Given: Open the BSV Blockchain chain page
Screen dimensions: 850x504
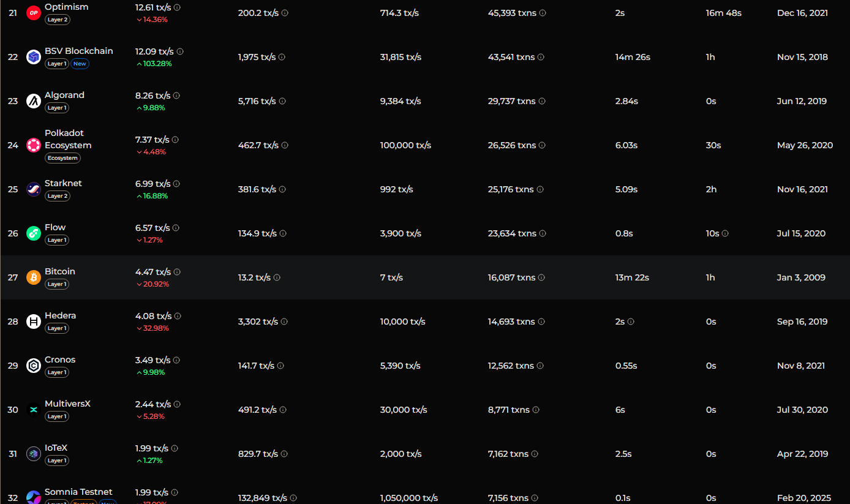Looking at the screenshot, I should (79, 51).
